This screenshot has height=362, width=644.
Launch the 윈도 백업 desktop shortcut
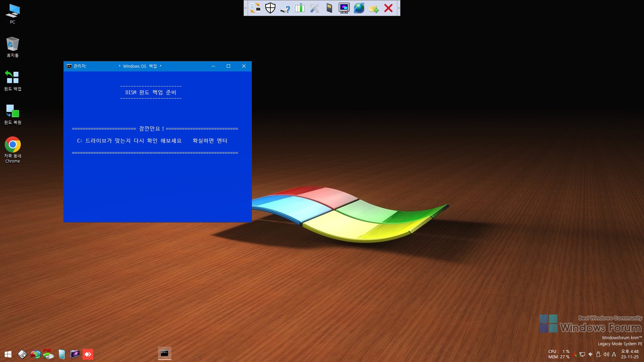pos(12,80)
